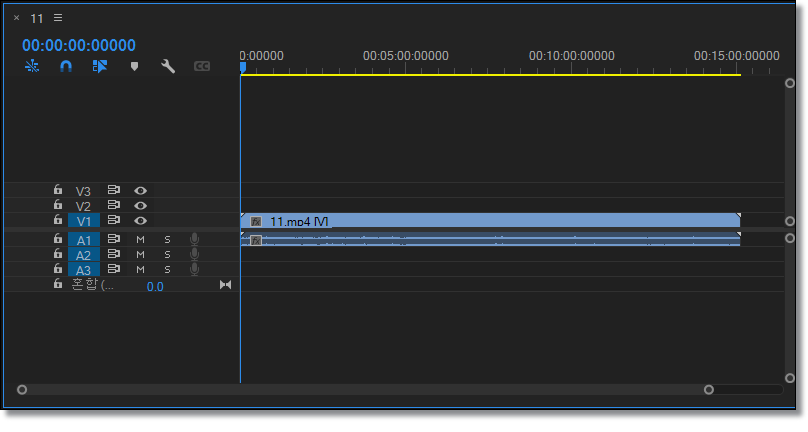Image resolution: width=808 pixels, height=432 pixels.
Task: Click right handle of horizontal zoom scrollbar
Action: pos(709,390)
